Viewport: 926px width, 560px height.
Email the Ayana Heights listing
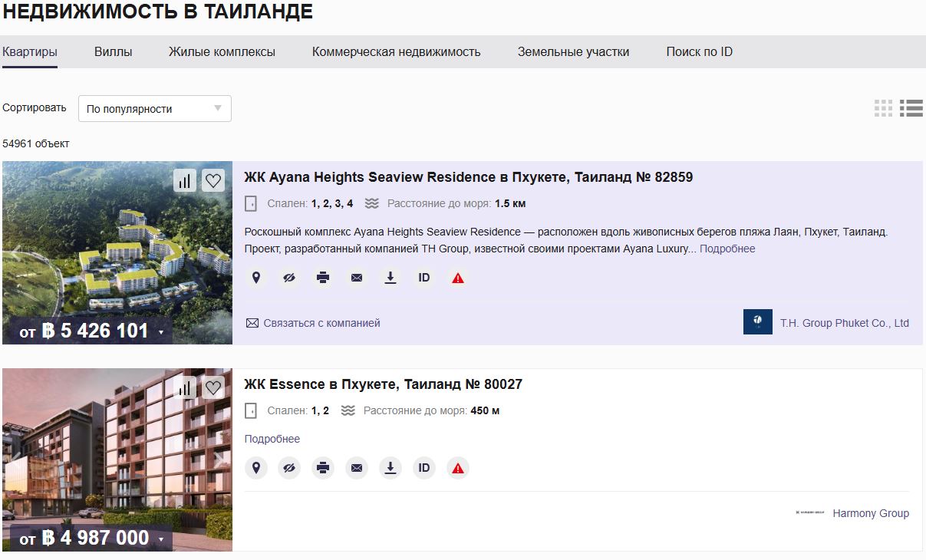(357, 278)
